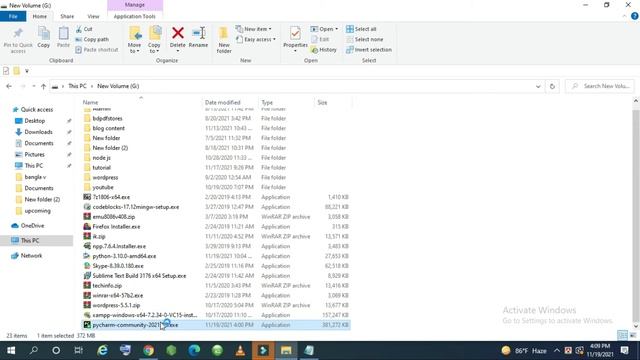The height and width of the screenshot is (360, 640).
Task: Select python-3.10.0-amd64.exe file
Action: click(124, 256)
